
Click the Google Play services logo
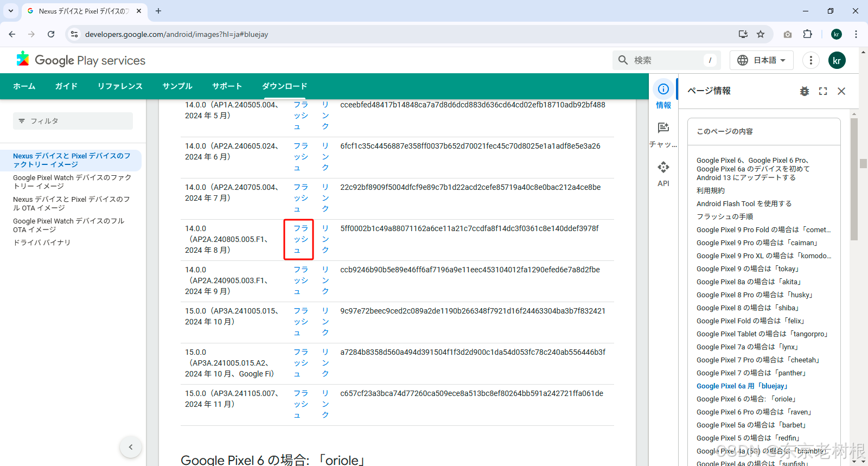[81, 60]
